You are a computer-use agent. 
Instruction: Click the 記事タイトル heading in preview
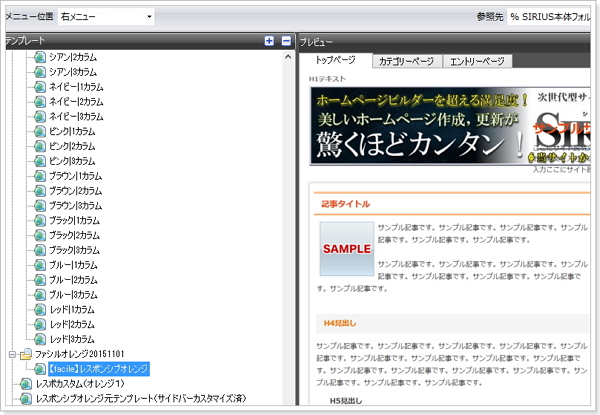click(x=346, y=204)
